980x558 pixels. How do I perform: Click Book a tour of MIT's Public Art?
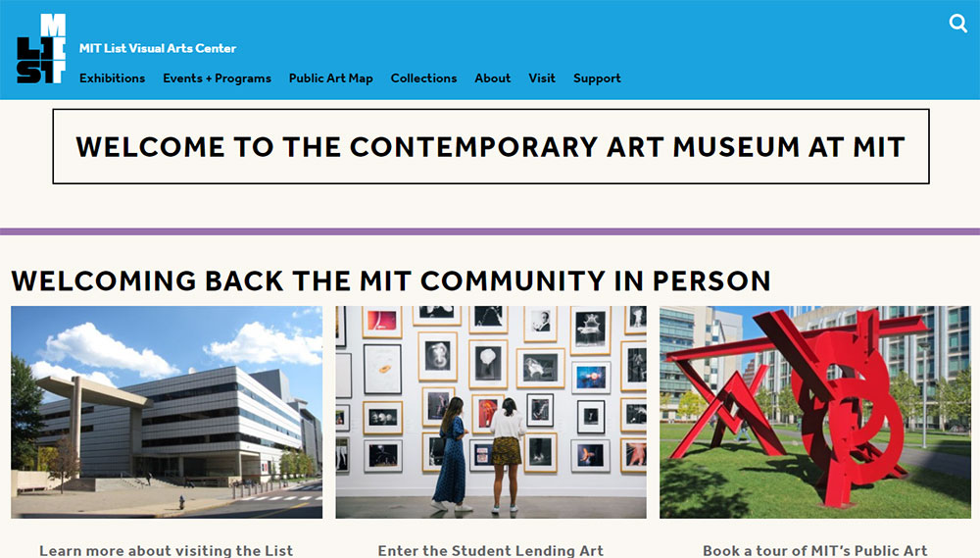(815, 550)
